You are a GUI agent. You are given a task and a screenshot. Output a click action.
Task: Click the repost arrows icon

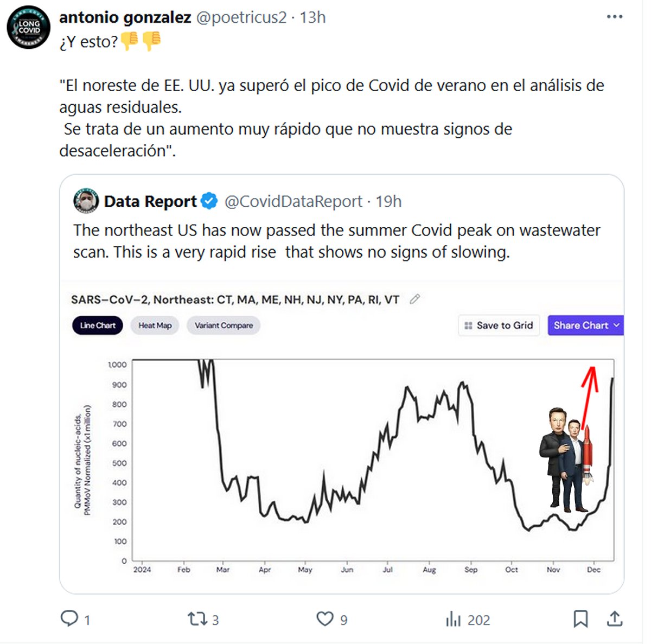pos(196,619)
